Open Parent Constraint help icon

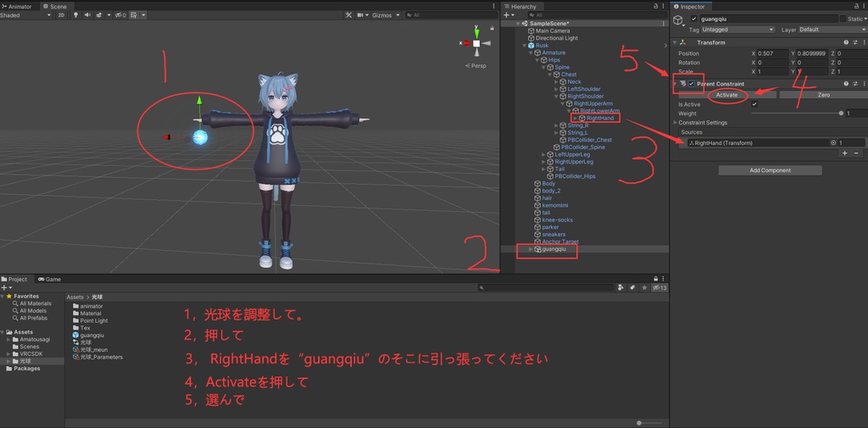[846, 84]
